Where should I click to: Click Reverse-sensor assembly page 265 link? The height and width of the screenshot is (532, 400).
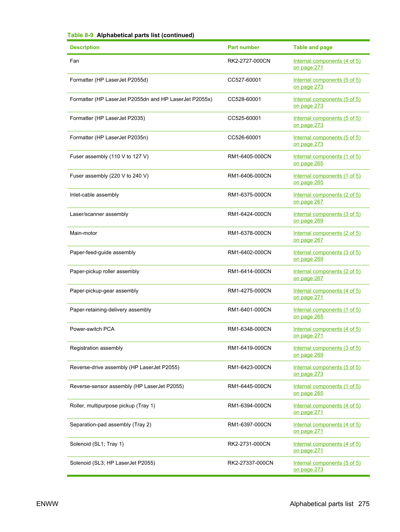(327, 390)
